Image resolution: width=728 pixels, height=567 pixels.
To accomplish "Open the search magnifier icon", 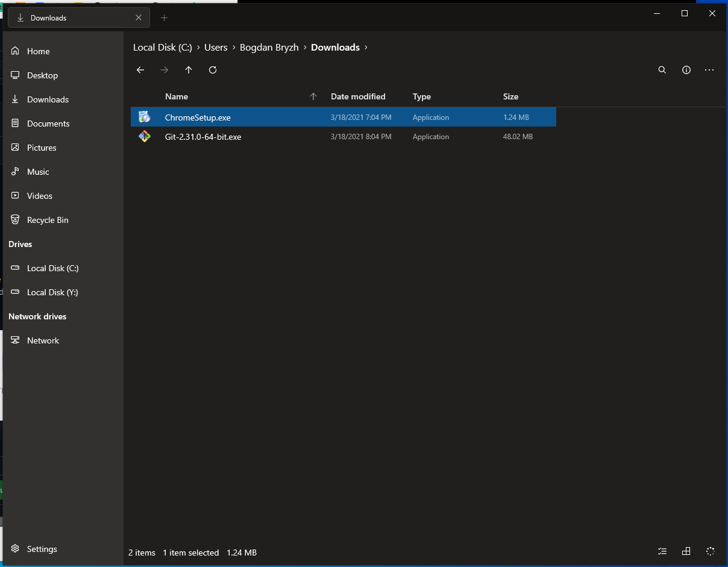I will click(x=662, y=70).
